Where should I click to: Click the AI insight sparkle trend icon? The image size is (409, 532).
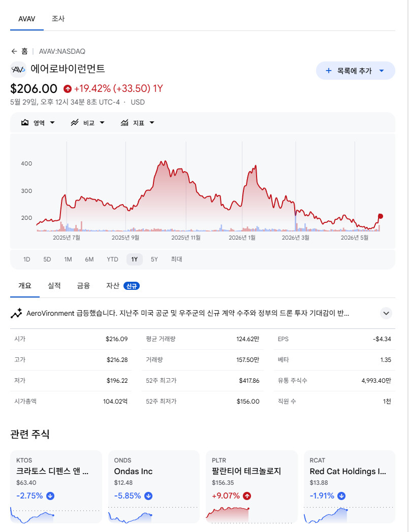[16, 313]
